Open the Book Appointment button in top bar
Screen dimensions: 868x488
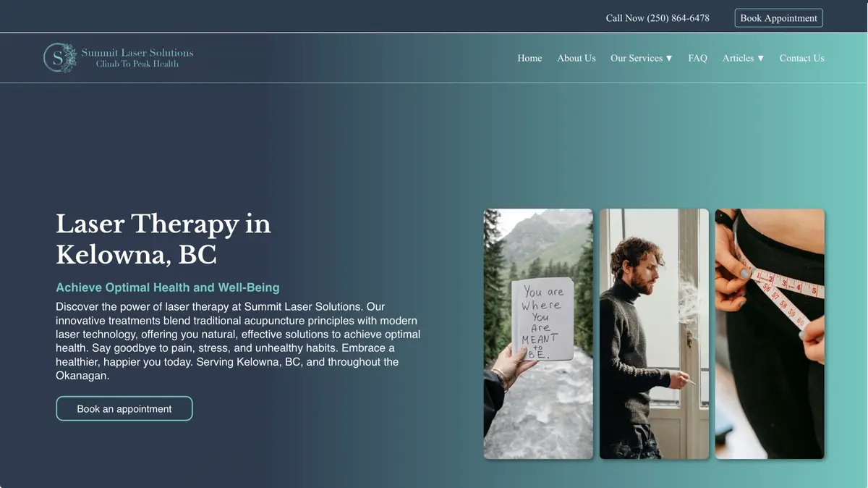click(x=778, y=18)
